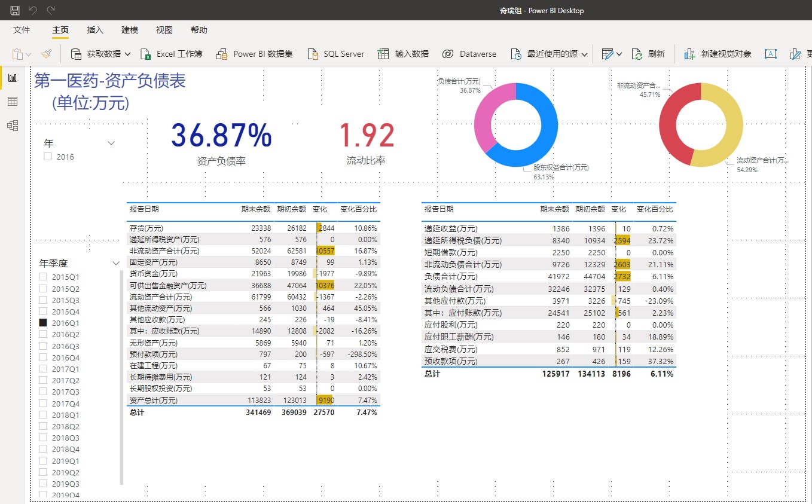Open the 获取数据 dropdown arrow
The height and width of the screenshot is (504, 812).
(x=127, y=54)
